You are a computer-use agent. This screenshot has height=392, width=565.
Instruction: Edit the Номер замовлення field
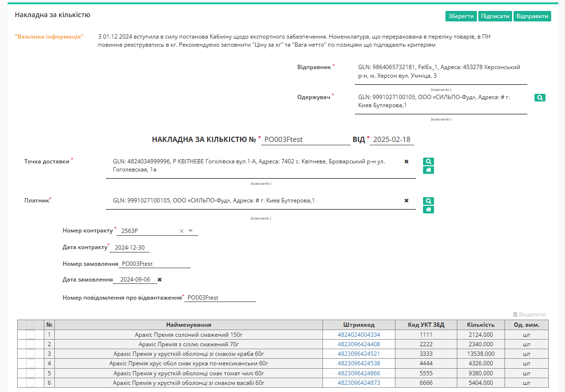tap(154, 264)
